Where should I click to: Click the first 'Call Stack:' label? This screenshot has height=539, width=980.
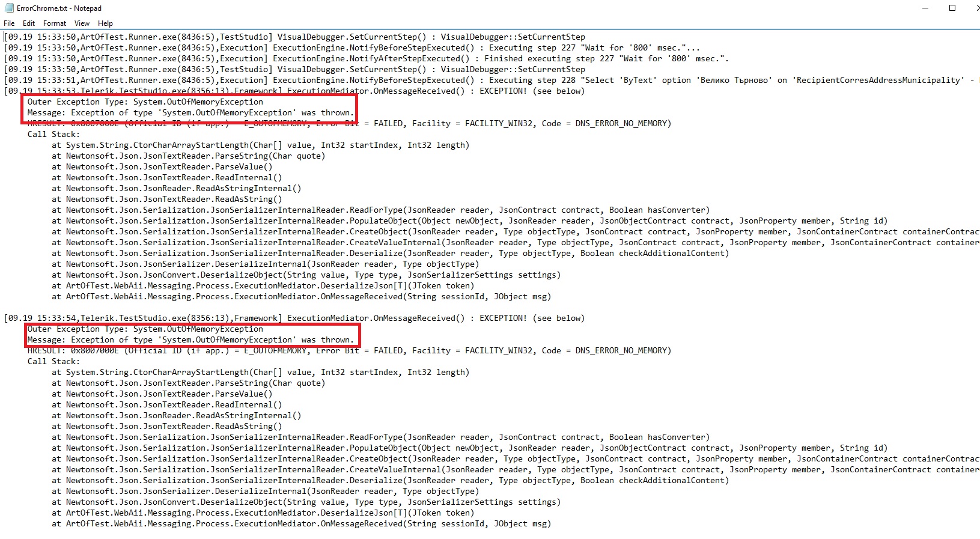(53, 135)
